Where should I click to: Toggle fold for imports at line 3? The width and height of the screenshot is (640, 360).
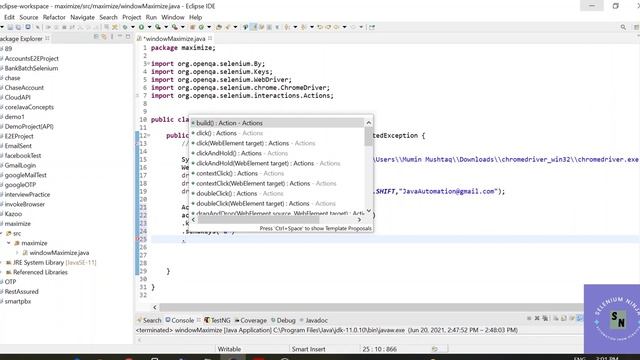coord(149,64)
